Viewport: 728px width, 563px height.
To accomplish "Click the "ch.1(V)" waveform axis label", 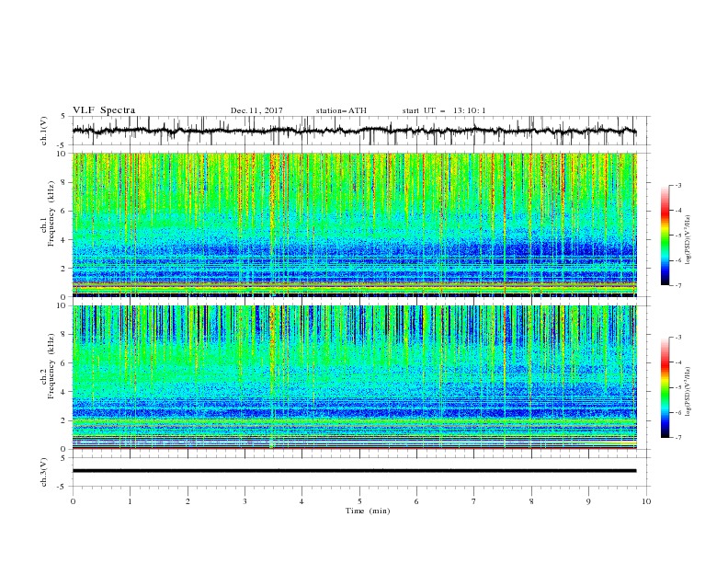I will 44,131.
